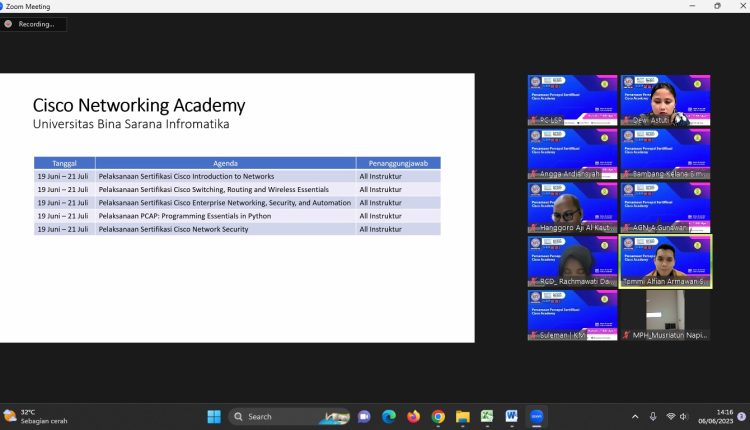The image size is (750, 430).
Task: Select AGN A Gunawan's video tile
Action: click(x=665, y=208)
